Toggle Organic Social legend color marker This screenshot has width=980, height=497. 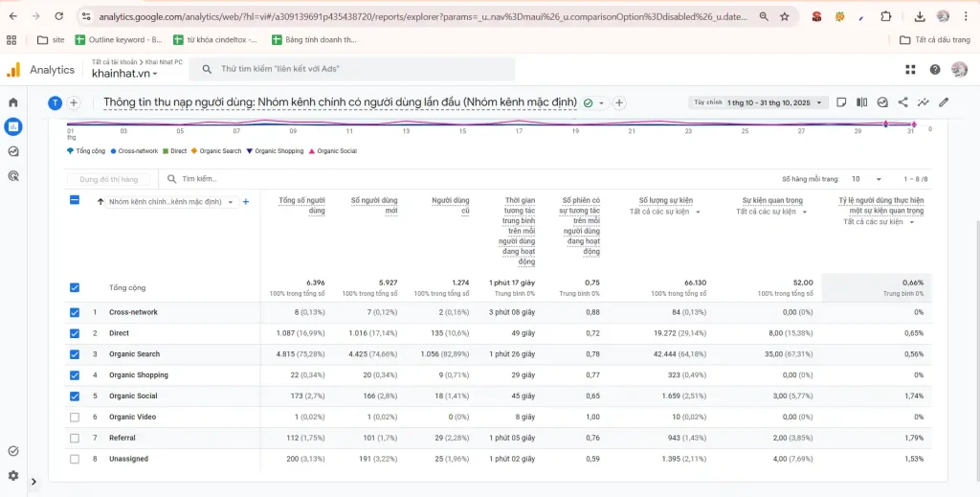(312, 151)
